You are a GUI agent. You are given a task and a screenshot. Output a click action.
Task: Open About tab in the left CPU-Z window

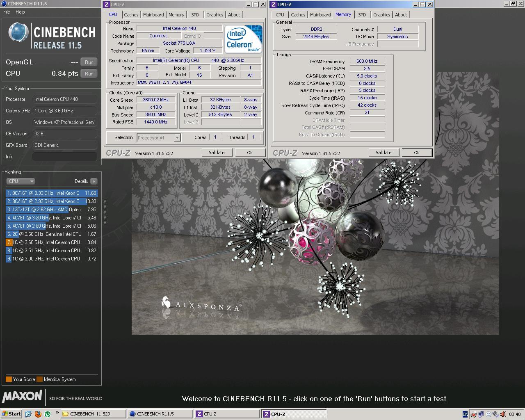[234, 15]
